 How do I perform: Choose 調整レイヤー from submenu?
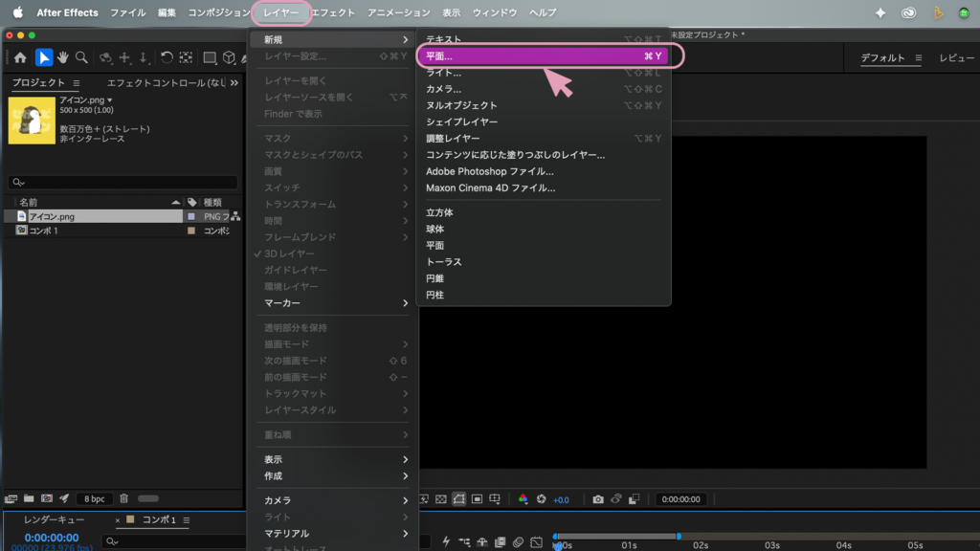pyautogui.click(x=543, y=138)
